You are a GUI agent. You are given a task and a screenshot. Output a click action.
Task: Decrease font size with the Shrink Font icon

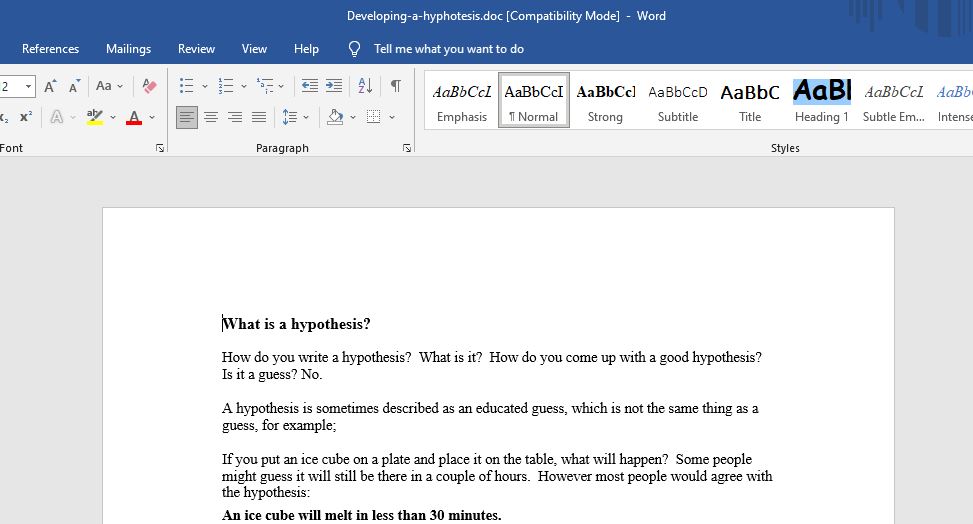(74, 86)
